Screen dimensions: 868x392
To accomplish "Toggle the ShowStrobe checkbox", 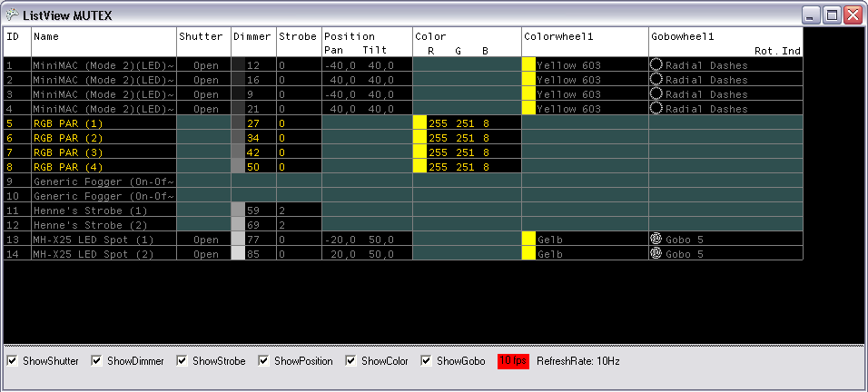I will (182, 361).
